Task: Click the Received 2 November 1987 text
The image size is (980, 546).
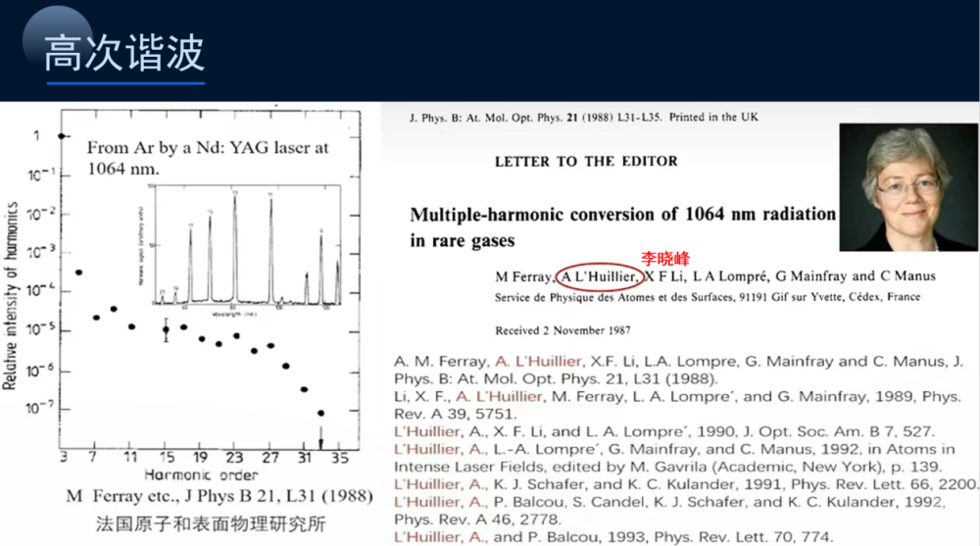Action: point(563,330)
